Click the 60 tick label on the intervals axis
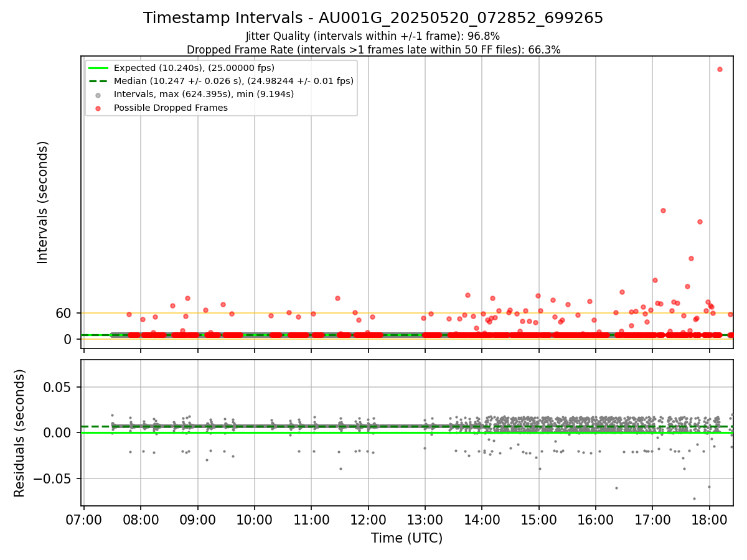The image size is (747, 560). [64, 313]
